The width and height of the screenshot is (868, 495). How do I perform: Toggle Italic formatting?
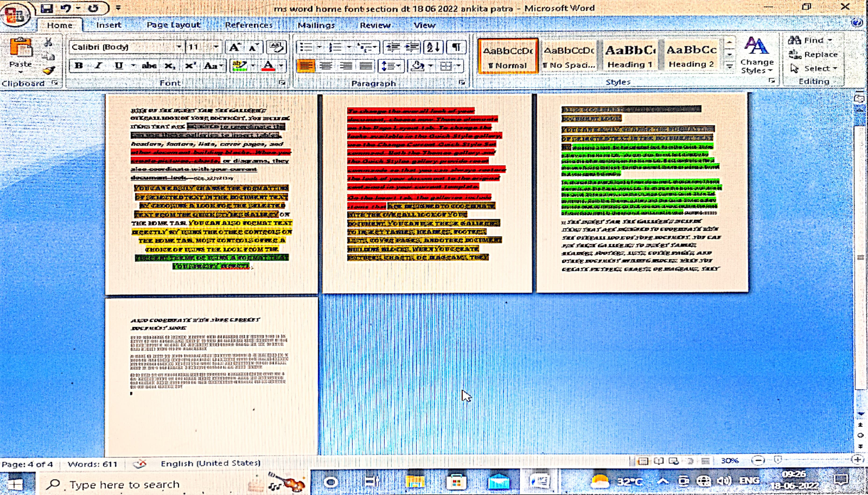(98, 66)
